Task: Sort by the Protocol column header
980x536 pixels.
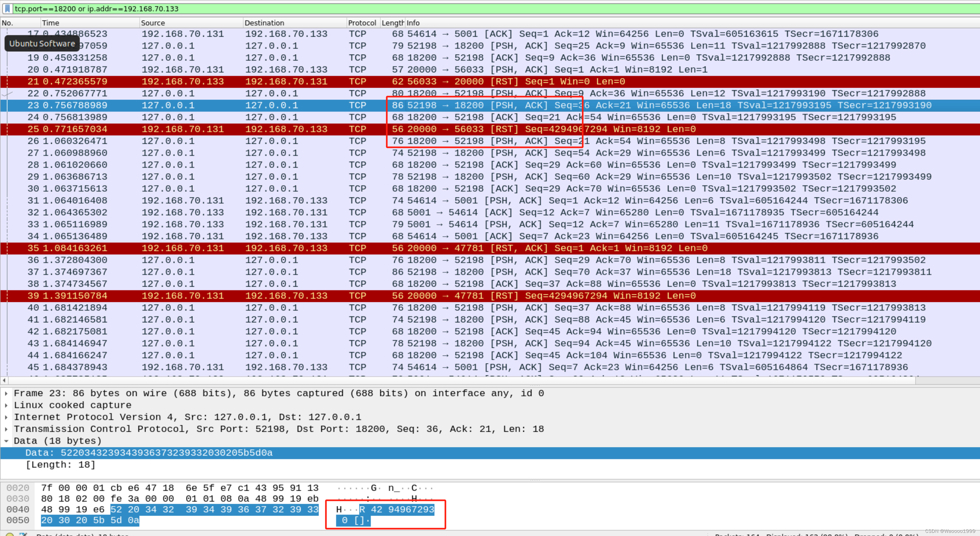Action: 363,23
